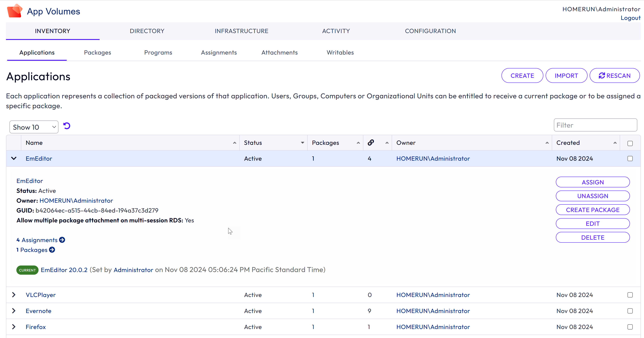644x338 pixels.
Task: Click the Administrator link in the Set by line
Action: tap(133, 270)
